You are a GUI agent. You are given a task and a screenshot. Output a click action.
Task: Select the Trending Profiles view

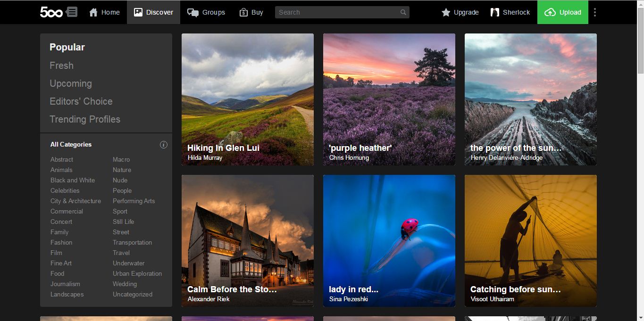(84, 119)
